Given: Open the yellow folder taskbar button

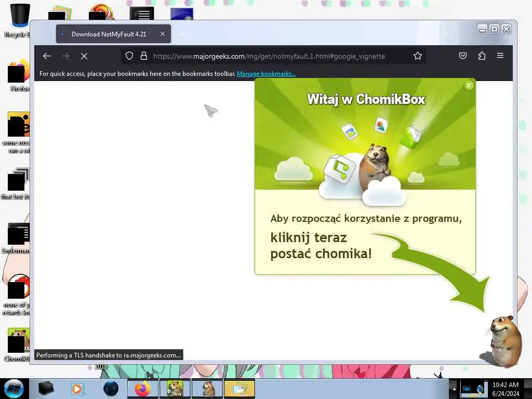Looking at the screenshot, I should click(239, 389).
